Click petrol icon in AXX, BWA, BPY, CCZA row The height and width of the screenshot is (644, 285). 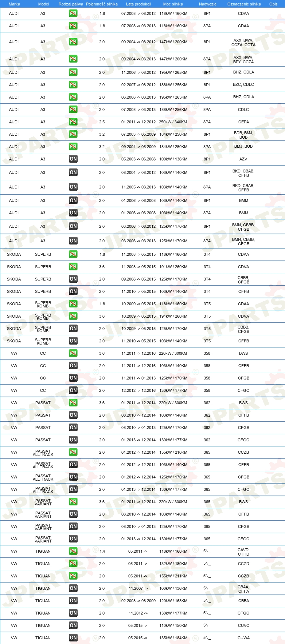[x=73, y=59]
